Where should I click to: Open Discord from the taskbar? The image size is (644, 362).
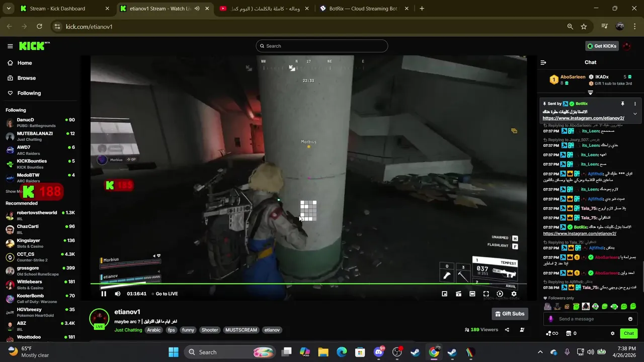point(379,352)
